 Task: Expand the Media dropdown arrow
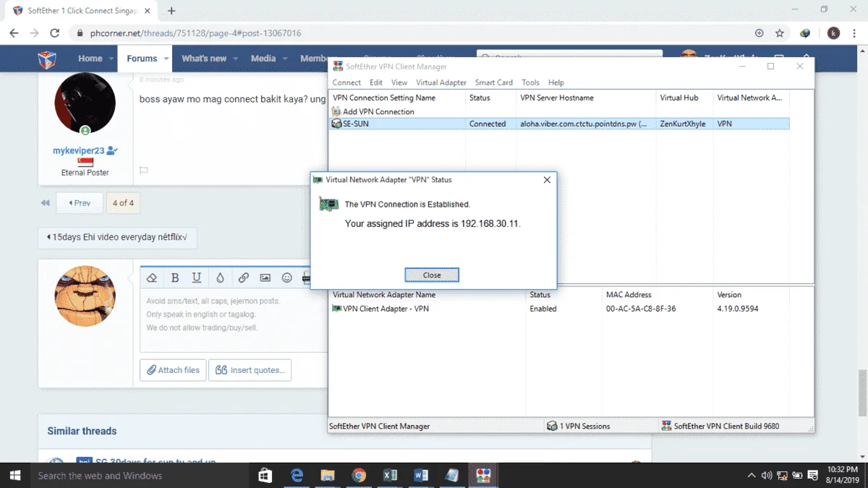click(284, 59)
